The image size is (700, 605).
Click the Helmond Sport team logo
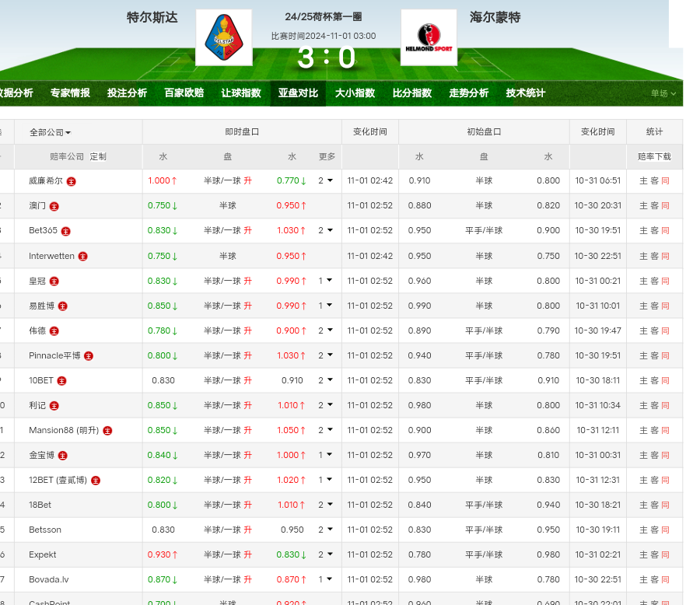[x=429, y=37]
